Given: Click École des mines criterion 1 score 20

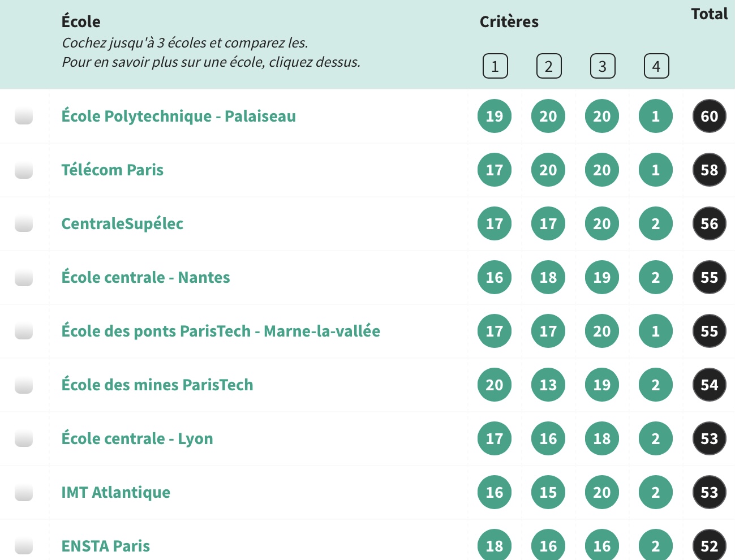Looking at the screenshot, I should pos(494,385).
